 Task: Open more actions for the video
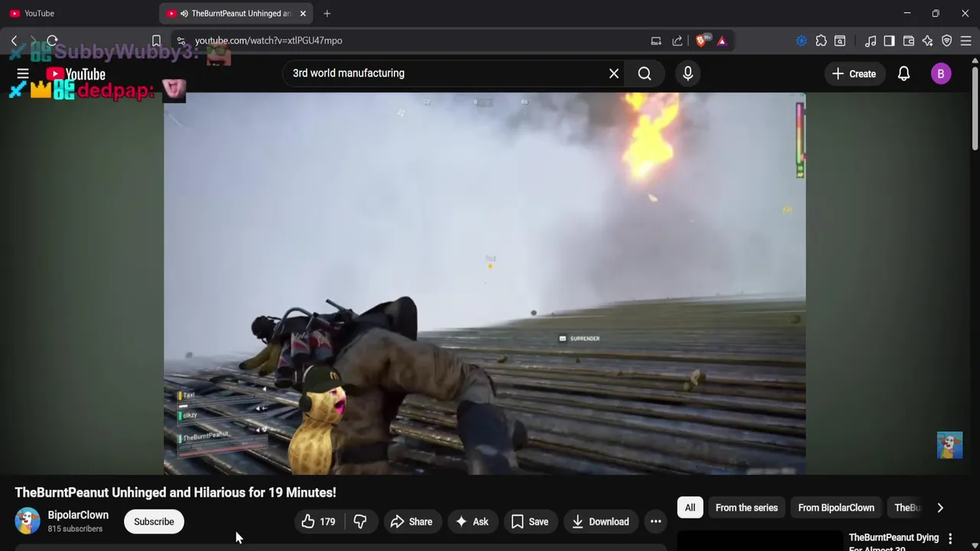pyautogui.click(x=655, y=522)
